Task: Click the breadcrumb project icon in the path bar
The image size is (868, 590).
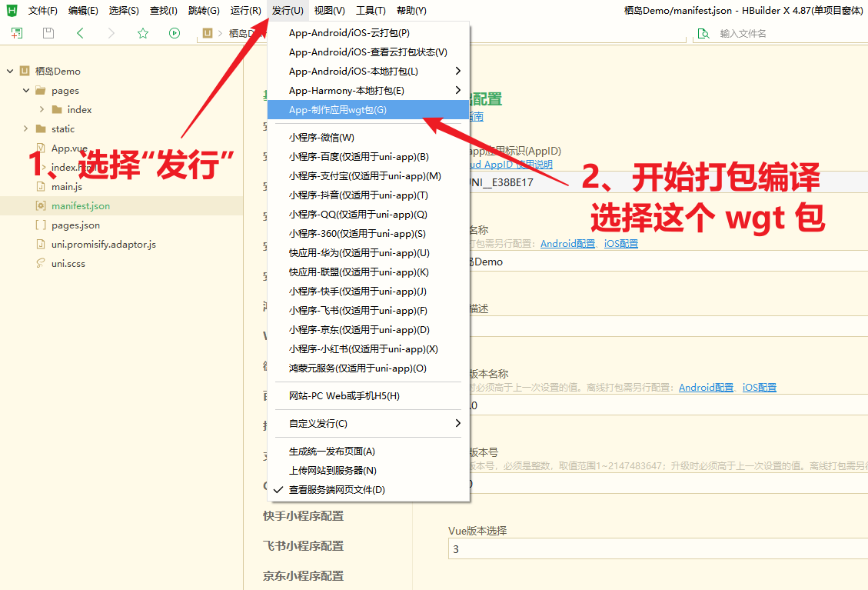Action: 208,33
